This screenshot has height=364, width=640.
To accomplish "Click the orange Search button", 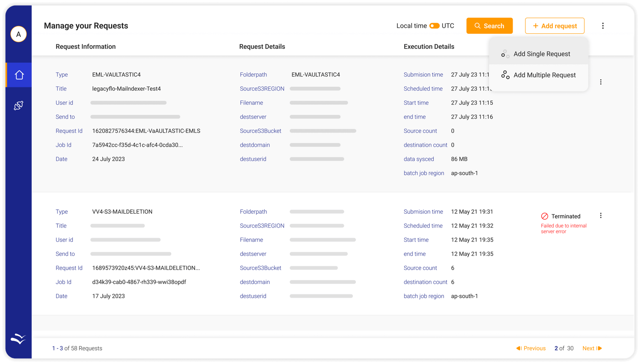I will click(489, 26).
